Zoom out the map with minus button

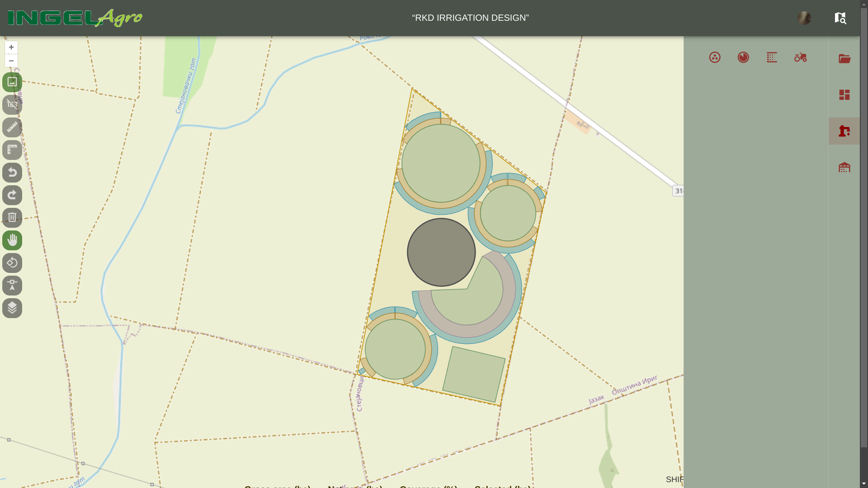(11, 61)
